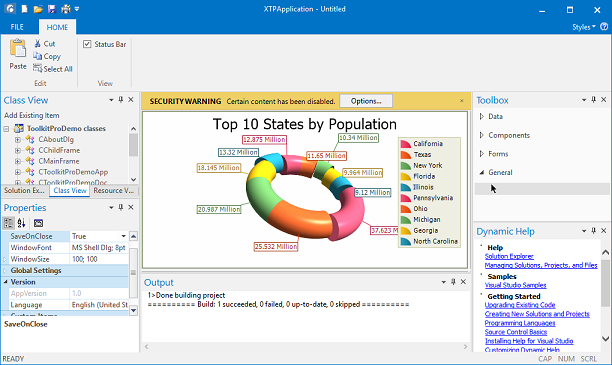Dismiss the security warning bar
The height and width of the screenshot is (365, 612).
(x=462, y=101)
